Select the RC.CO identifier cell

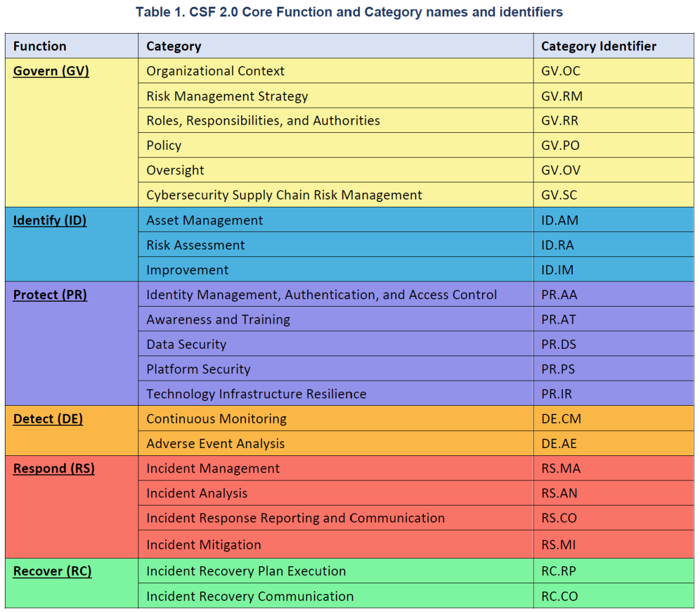(x=613, y=596)
